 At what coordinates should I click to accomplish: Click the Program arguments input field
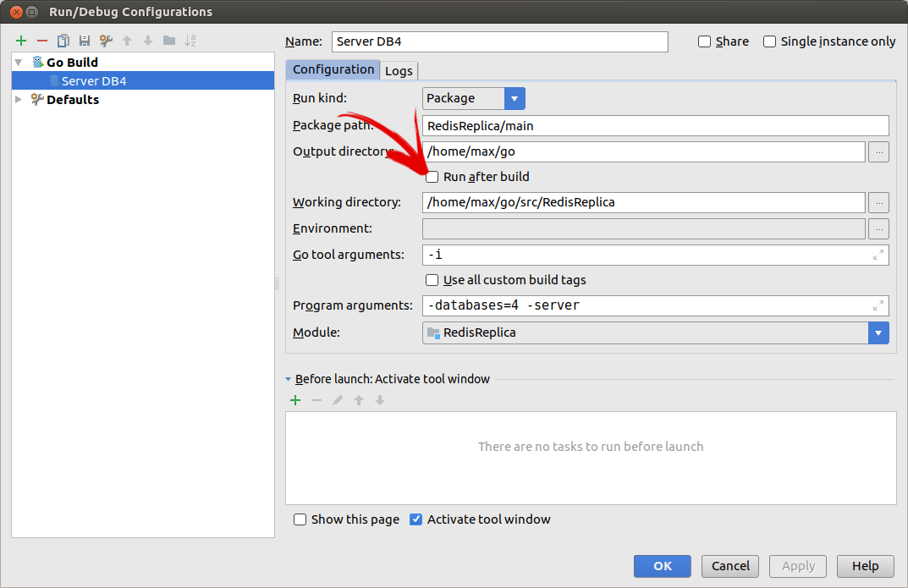coord(647,305)
